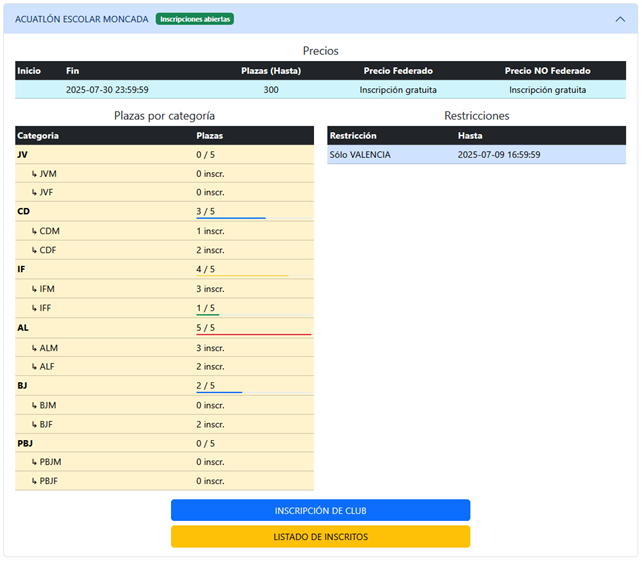
Task: Click the Plazas (Hasta) column header
Action: (271, 71)
